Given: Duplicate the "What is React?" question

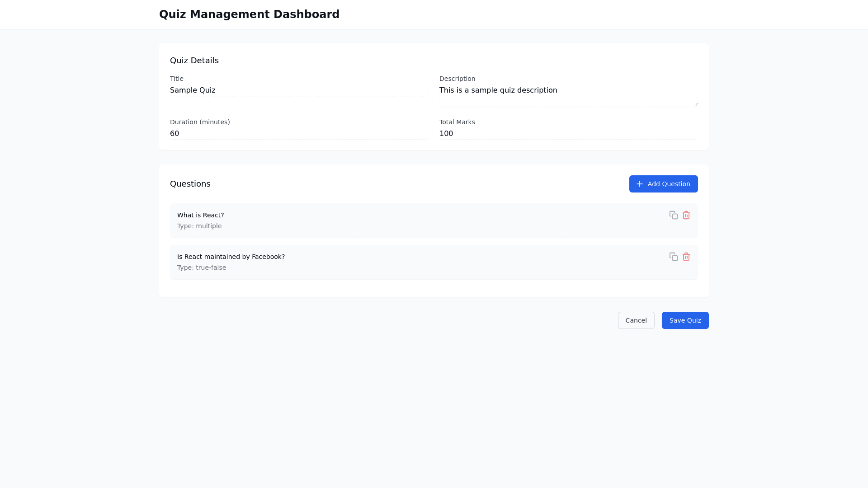Looking at the screenshot, I should pyautogui.click(x=673, y=215).
